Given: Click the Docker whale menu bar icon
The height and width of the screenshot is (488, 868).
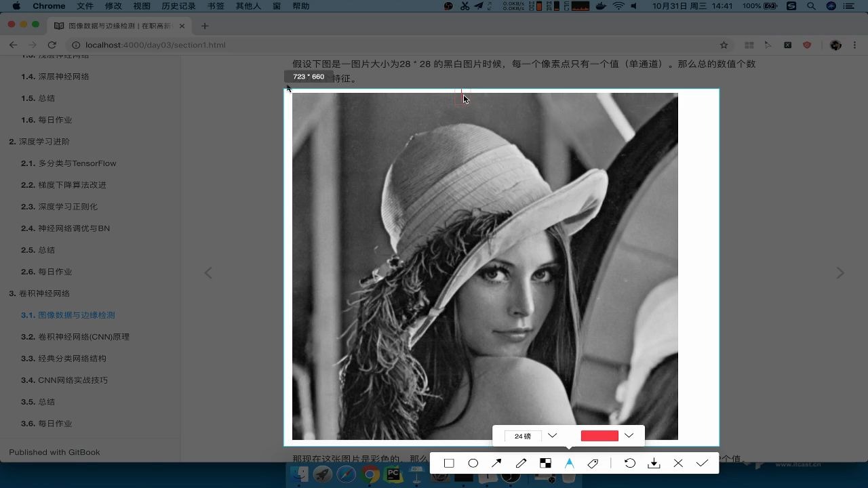Looking at the screenshot, I should click(601, 6).
